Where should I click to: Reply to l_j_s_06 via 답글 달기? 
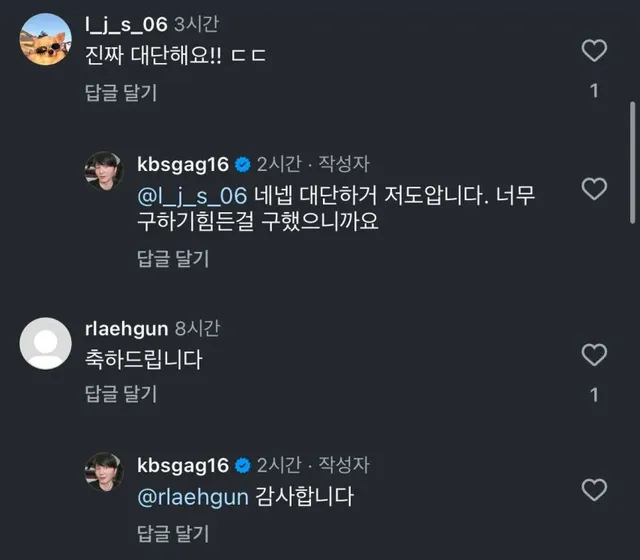(121, 93)
